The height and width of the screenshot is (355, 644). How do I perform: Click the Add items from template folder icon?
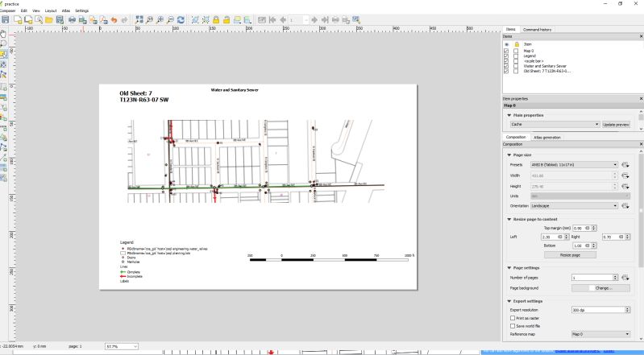point(49,19)
